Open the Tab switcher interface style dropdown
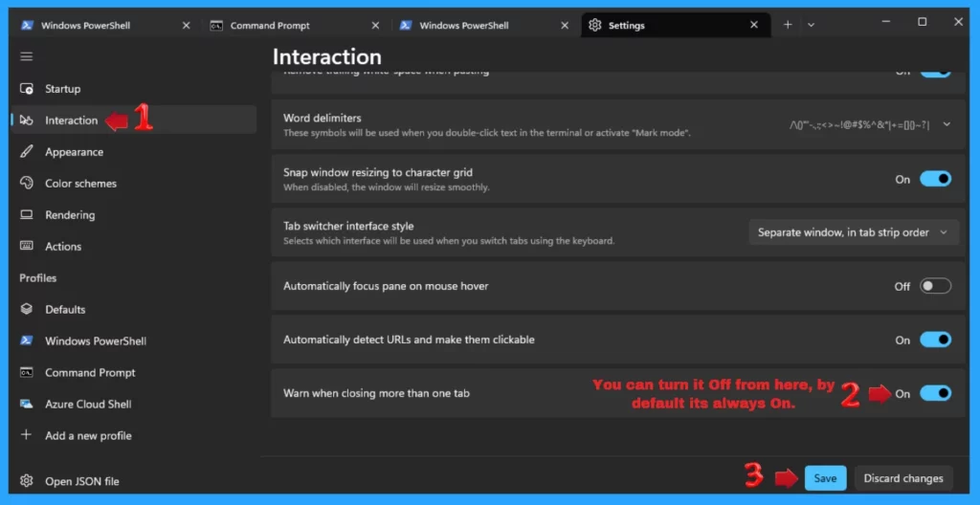 point(854,232)
